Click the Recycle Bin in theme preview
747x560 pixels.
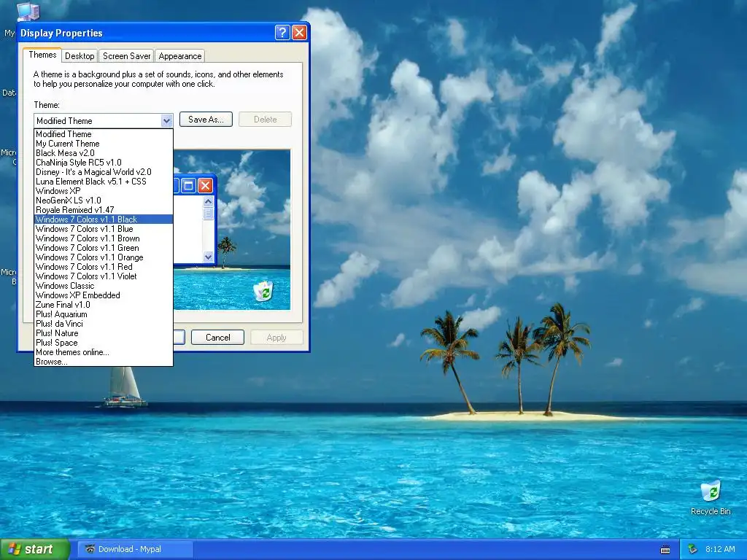click(x=263, y=292)
